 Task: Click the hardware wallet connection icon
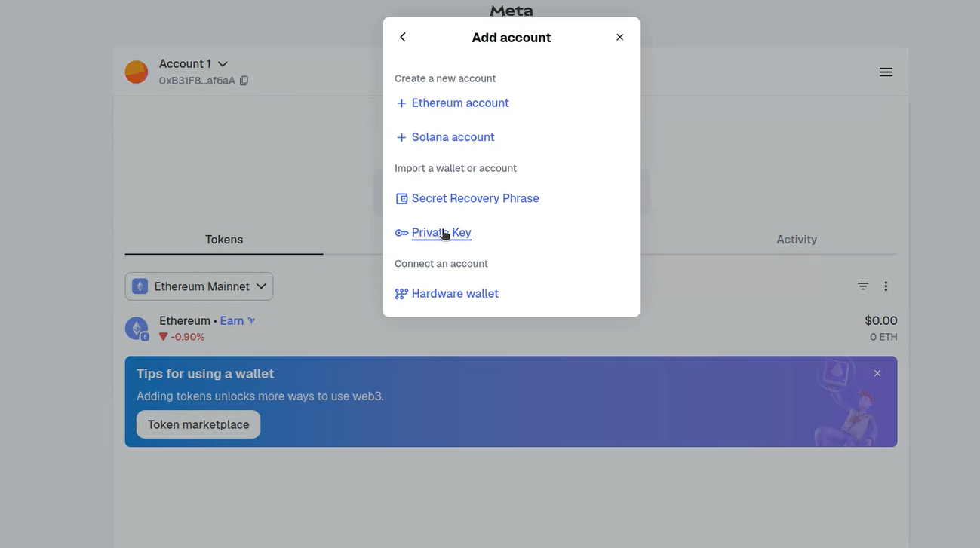click(401, 294)
